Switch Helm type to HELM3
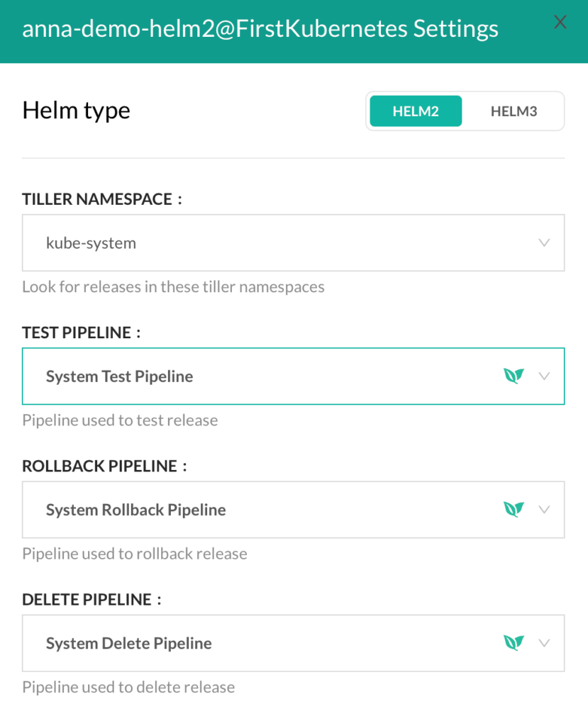The height and width of the screenshot is (726, 588). [x=514, y=111]
